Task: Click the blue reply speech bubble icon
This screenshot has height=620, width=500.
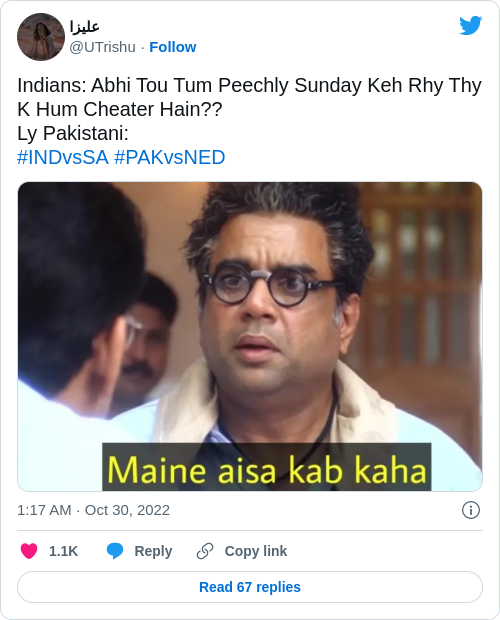Action: pos(115,551)
